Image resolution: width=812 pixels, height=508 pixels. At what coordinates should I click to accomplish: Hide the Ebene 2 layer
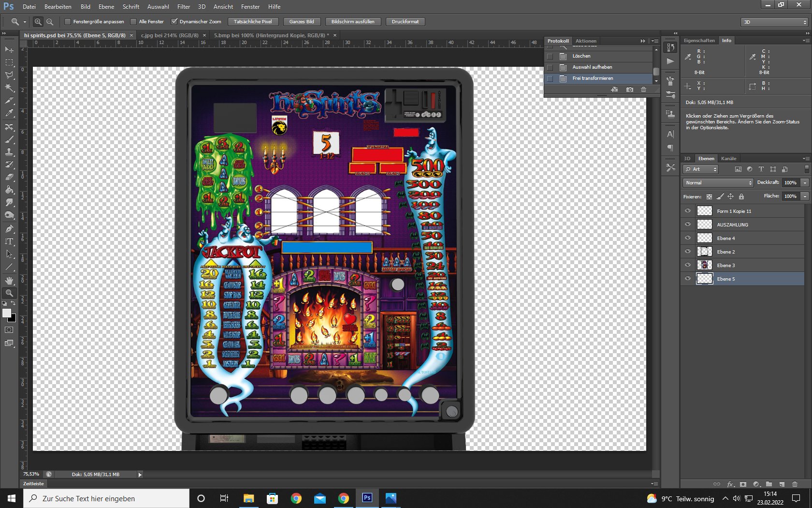[x=688, y=252]
